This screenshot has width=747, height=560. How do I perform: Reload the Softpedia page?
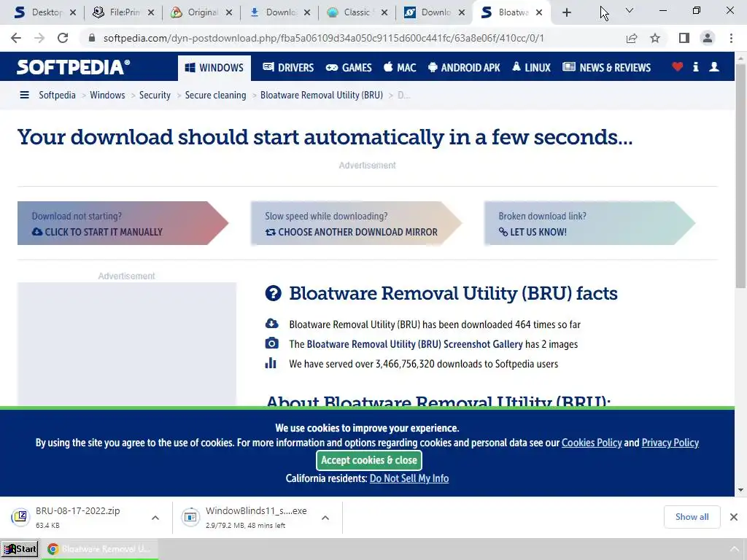63,38
